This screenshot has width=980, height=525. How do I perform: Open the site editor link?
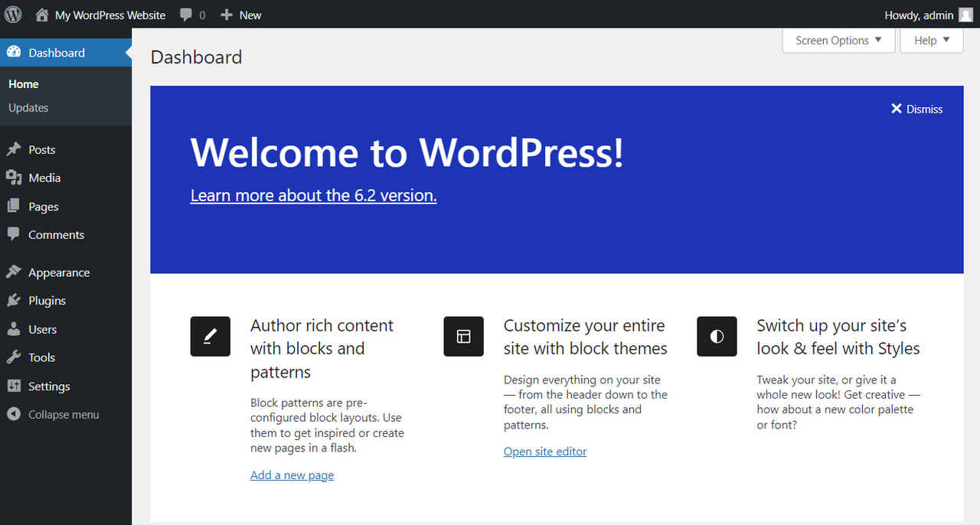544,451
